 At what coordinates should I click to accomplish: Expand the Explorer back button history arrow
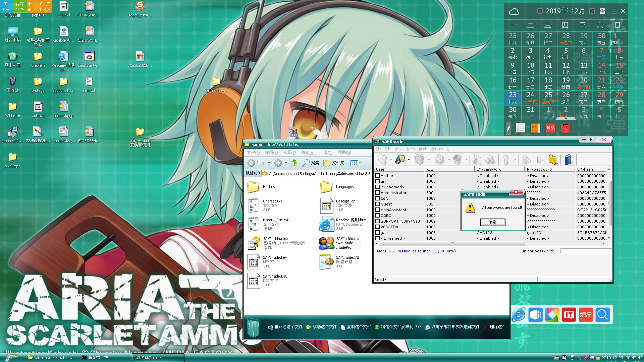269,163
